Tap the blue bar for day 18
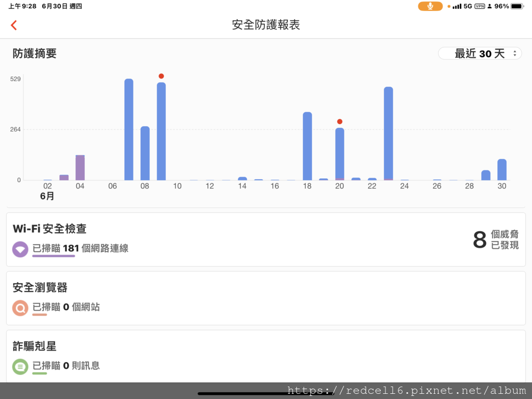 (x=308, y=146)
